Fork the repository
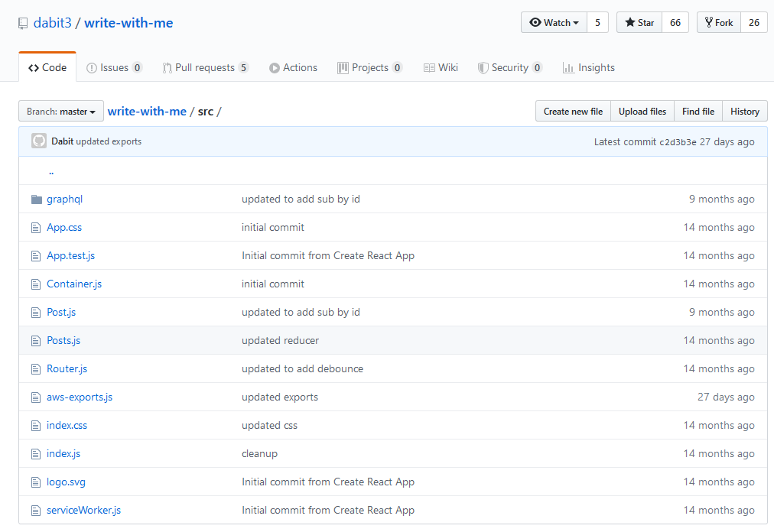 [x=717, y=22]
